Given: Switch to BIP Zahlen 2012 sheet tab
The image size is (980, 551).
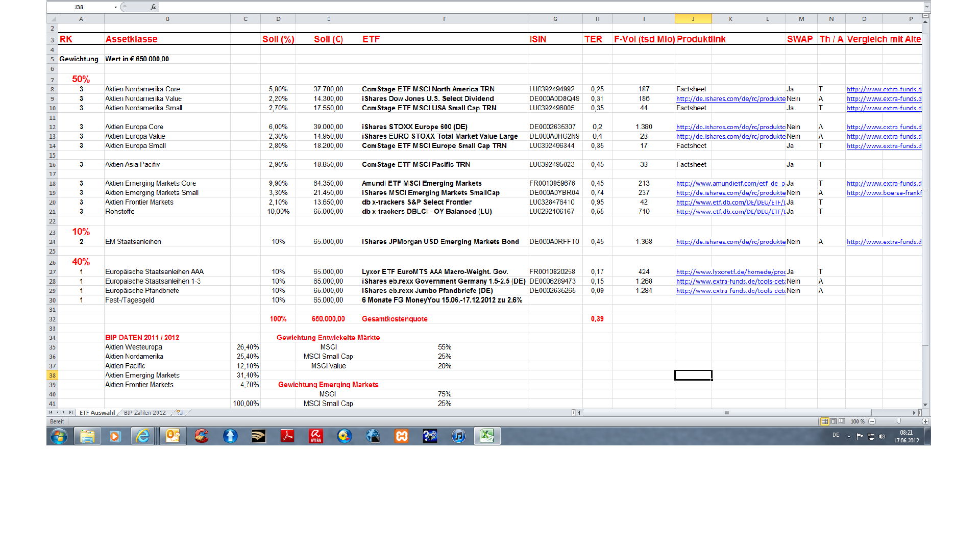Looking at the screenshot, I should [x=145, y=413].
